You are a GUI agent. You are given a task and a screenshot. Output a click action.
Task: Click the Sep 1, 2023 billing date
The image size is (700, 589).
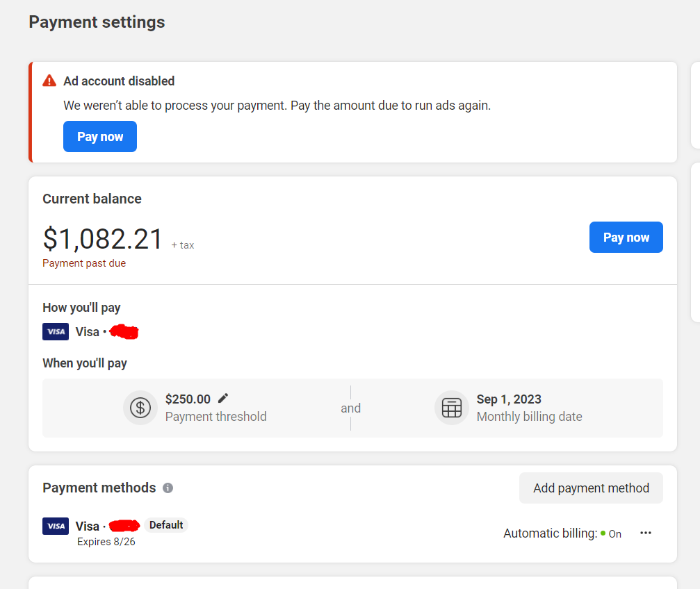coord(509,399)
